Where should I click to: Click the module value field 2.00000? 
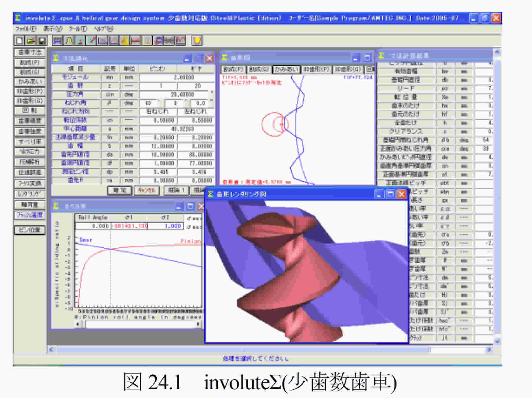click(177, 78)
